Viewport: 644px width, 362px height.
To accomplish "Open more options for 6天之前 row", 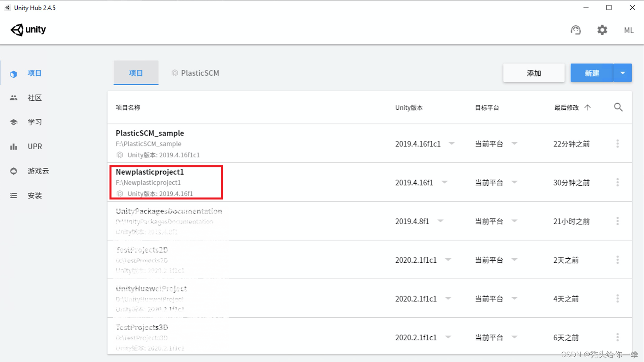I will click(x=617, y=337).
